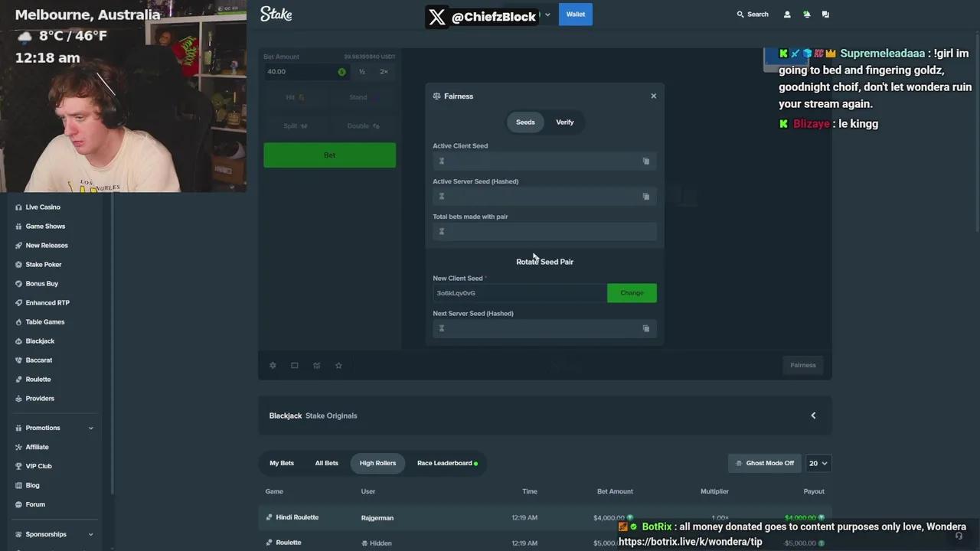Screen dimensions: 980x551
Task: Click the Wallet button
Action: pyautogui.click(x=576, y=15)
